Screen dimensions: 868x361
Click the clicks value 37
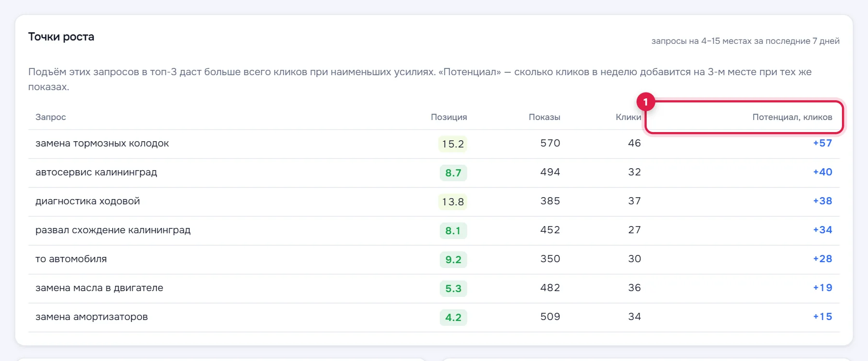coord(635,201)
